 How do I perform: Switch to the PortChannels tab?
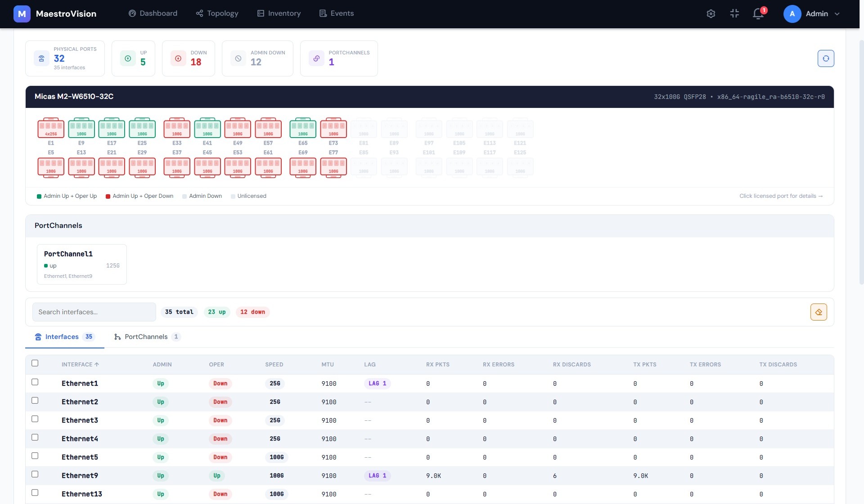(147, 337)
